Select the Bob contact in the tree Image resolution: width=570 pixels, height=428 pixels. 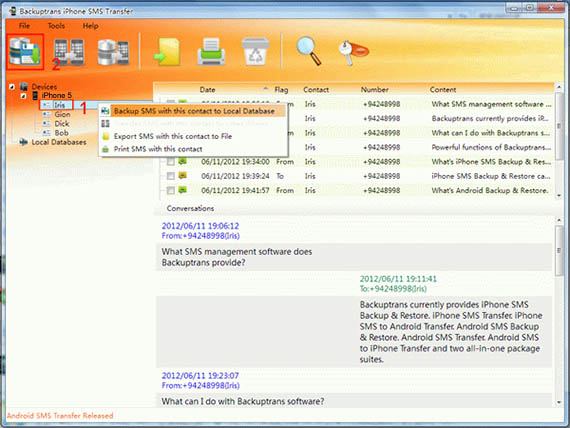[61, 133]
